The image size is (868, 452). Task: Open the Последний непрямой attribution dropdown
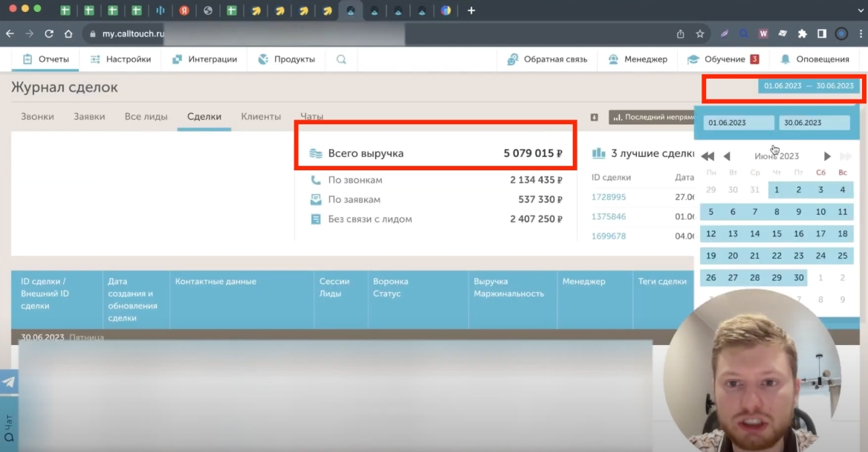pos(652,117)
